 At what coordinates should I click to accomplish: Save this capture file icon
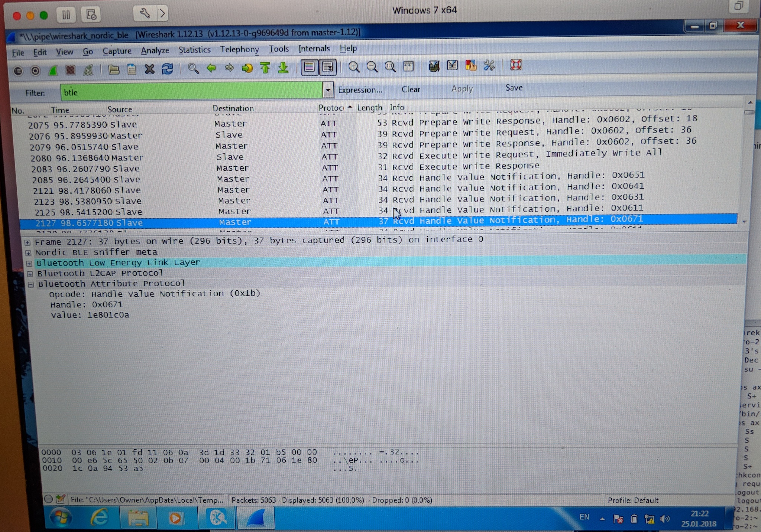(132, 69)
